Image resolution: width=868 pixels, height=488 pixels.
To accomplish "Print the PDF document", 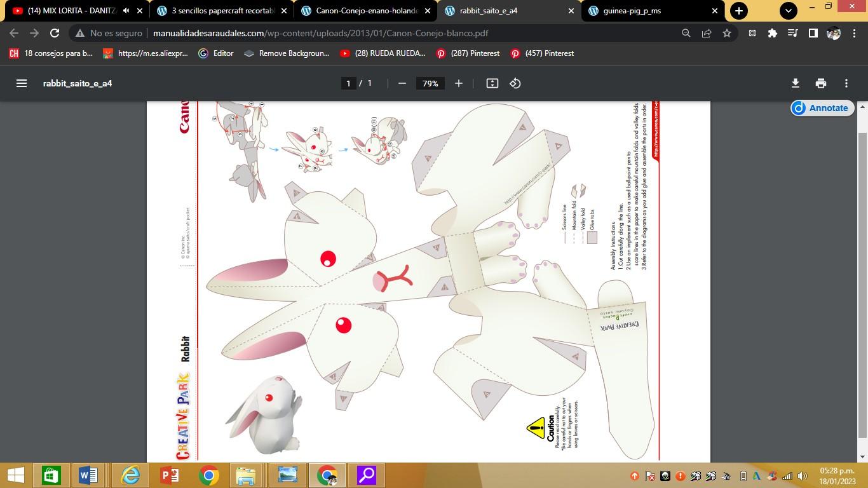I will tap(821, 83).
